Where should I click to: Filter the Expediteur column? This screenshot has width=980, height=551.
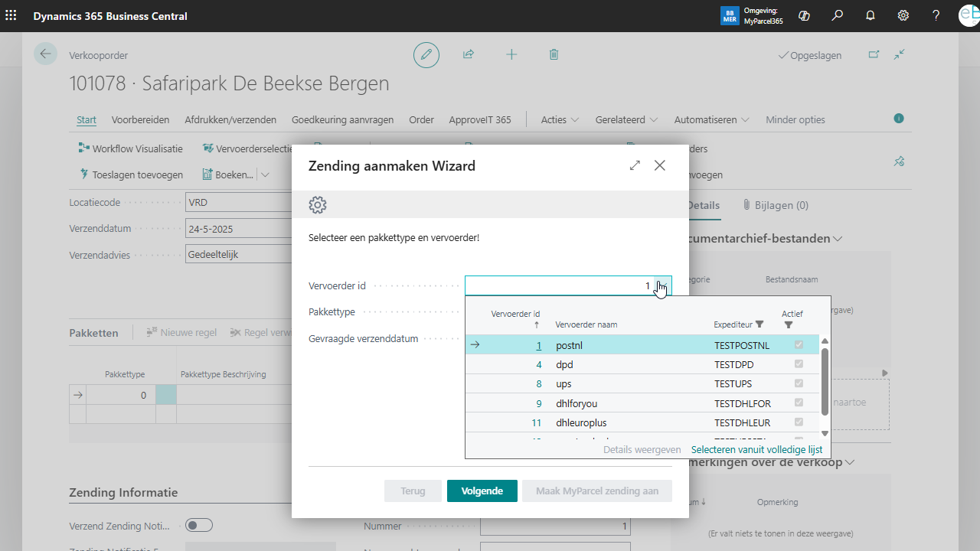click(759, 324)
